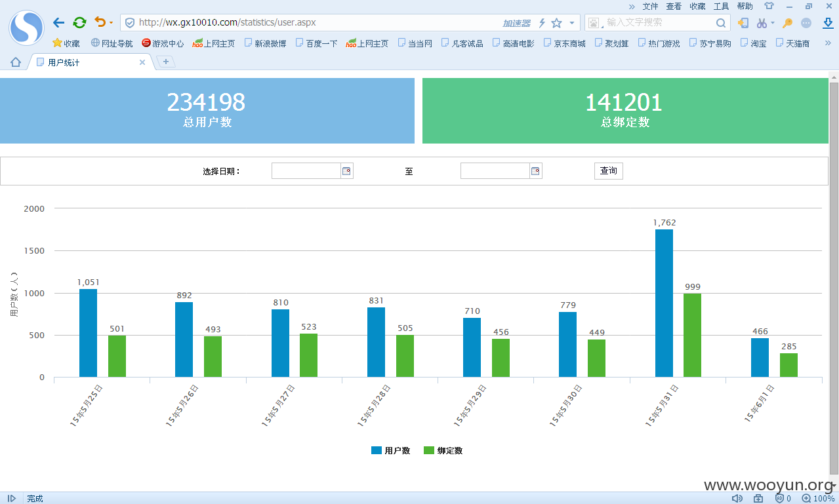Open the 查看 menu
Screen dimensions: 839x504
[x=674, y=6]
